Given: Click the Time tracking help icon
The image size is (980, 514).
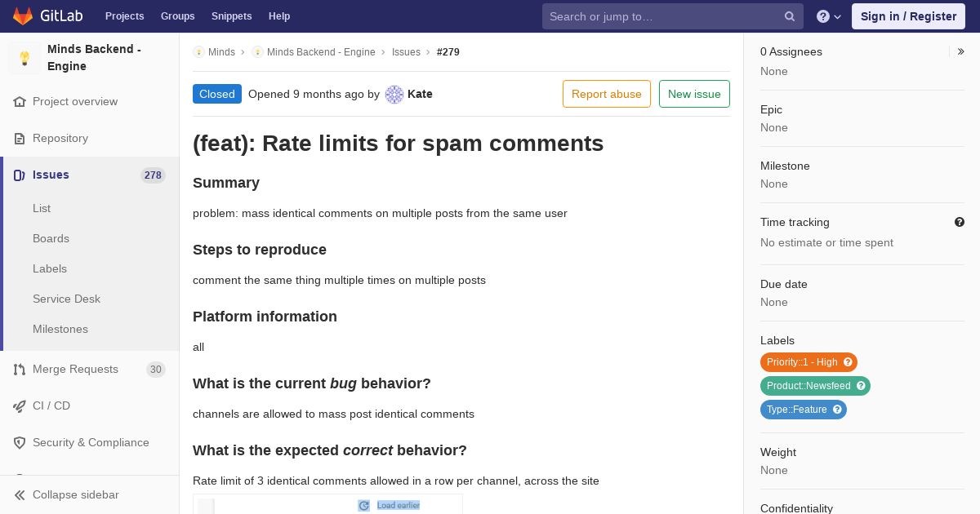Looking at the screenshot, I should tap(960, 222).
